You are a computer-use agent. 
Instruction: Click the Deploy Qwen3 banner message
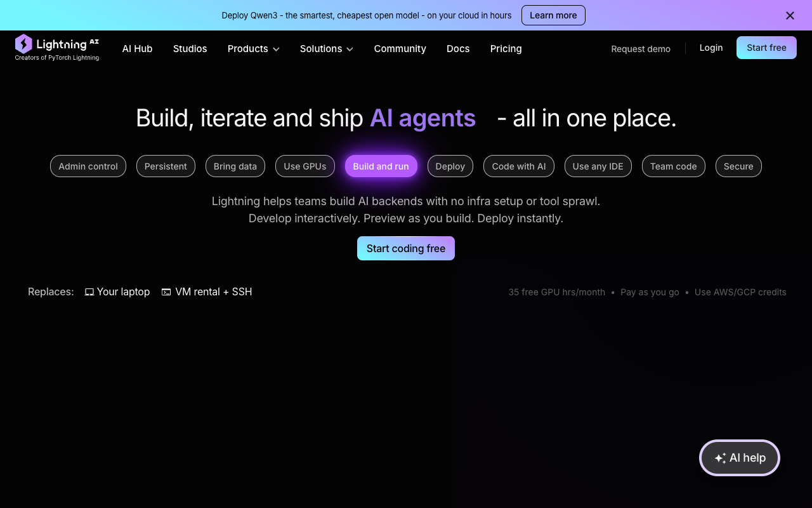tap(367, 15)
